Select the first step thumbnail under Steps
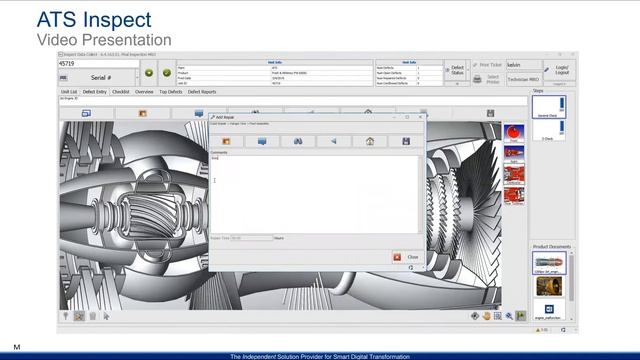The height and width of the screenshot is (360, 640). (549, 107)
